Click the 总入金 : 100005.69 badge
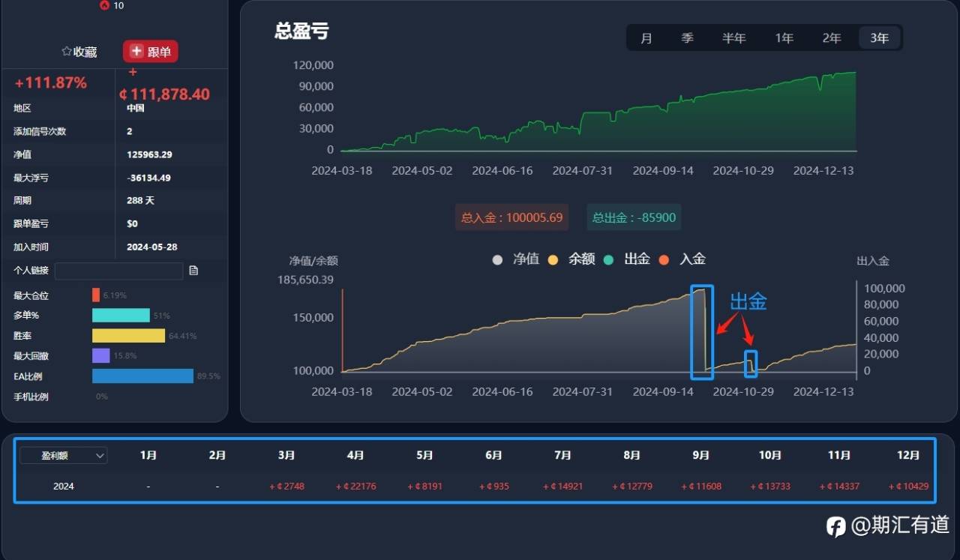The height and width of the screenshot is (560, 960). (511, 217)
